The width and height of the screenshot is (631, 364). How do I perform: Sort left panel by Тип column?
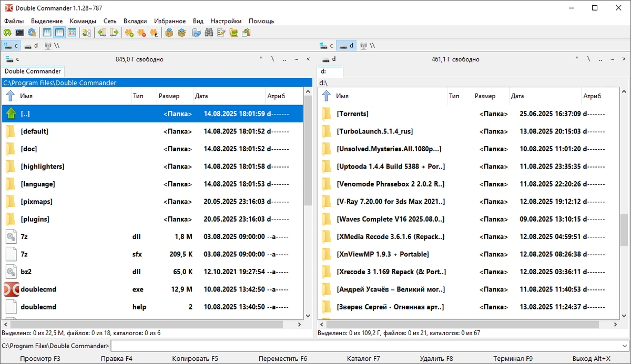coord(144,96)
